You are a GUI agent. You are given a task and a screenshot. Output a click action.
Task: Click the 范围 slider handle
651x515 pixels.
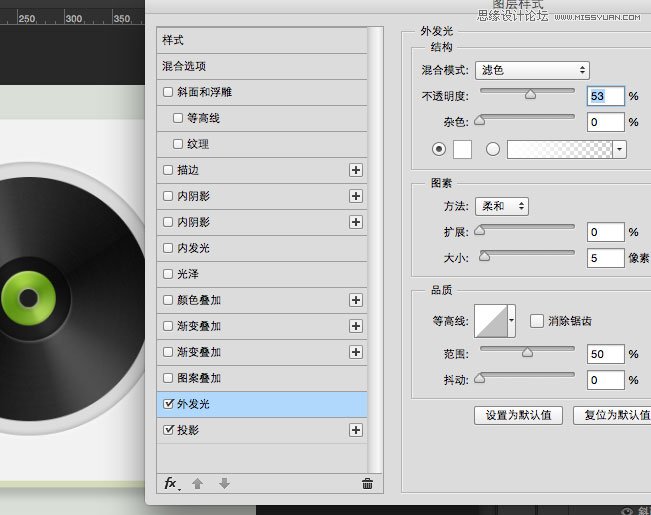tap(528, 352)
